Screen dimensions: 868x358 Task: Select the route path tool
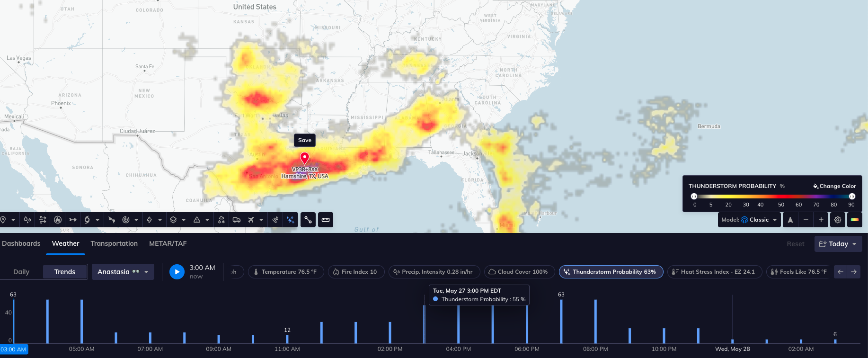coord(308,220)
